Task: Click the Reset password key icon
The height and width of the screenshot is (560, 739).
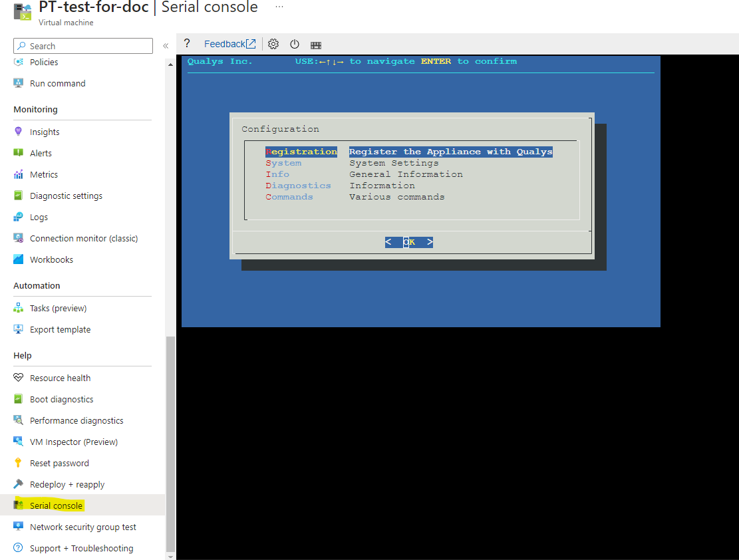Action: [x=19, y=463]
